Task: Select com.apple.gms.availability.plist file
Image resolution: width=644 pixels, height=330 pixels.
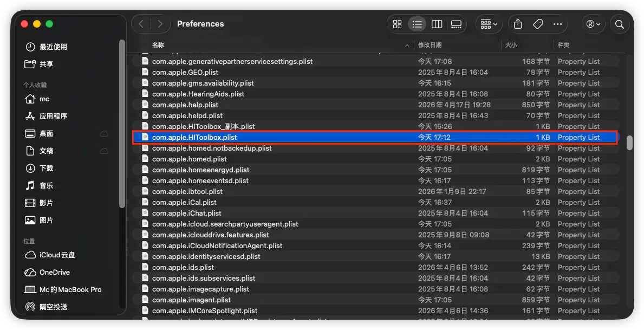Action: [375, 83]
